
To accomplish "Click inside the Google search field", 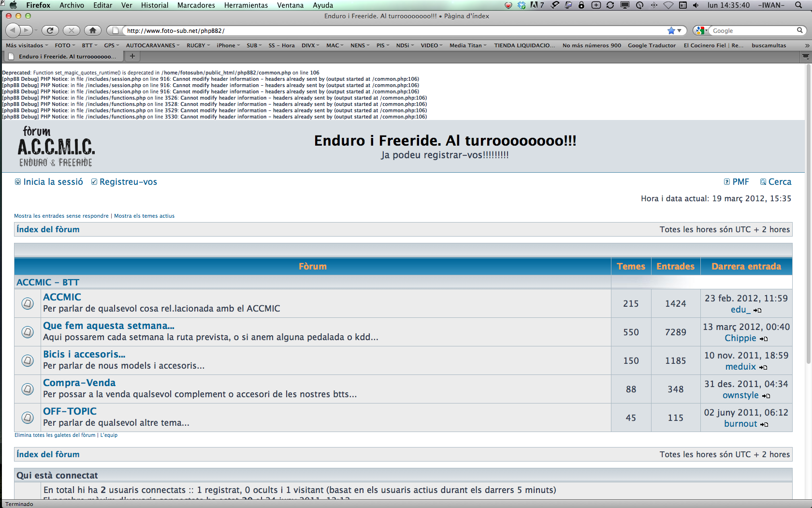I will (x=749, y=30).
